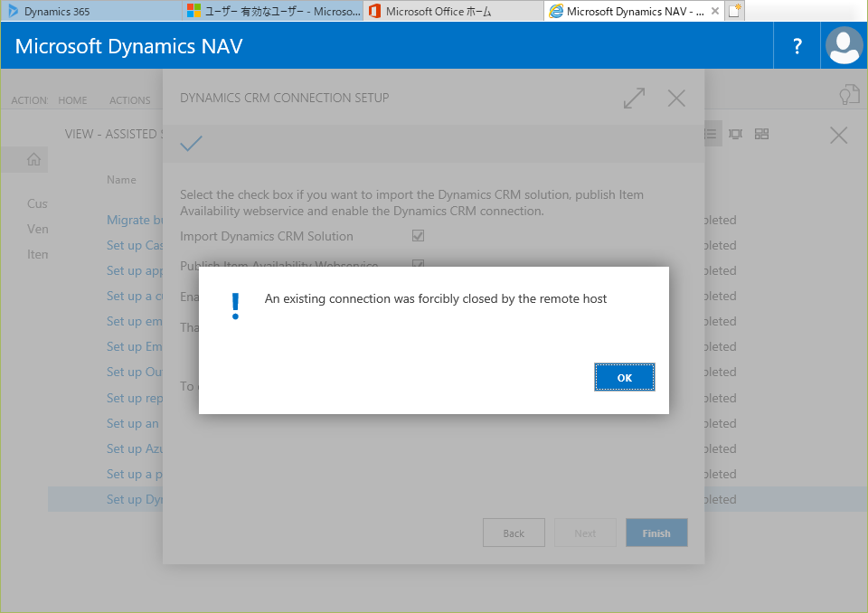Switch to the Dynamics 365 browser tab

click(91, 11)
